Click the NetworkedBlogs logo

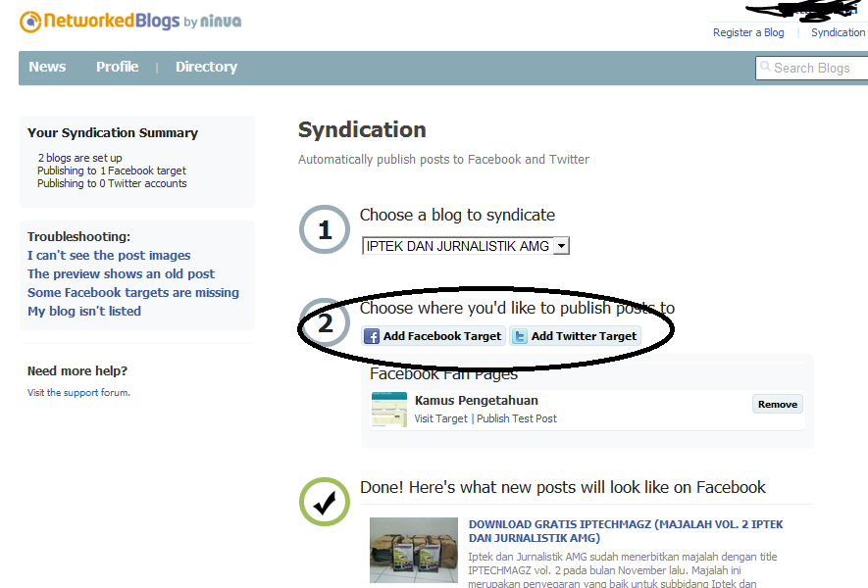point(130,22)
